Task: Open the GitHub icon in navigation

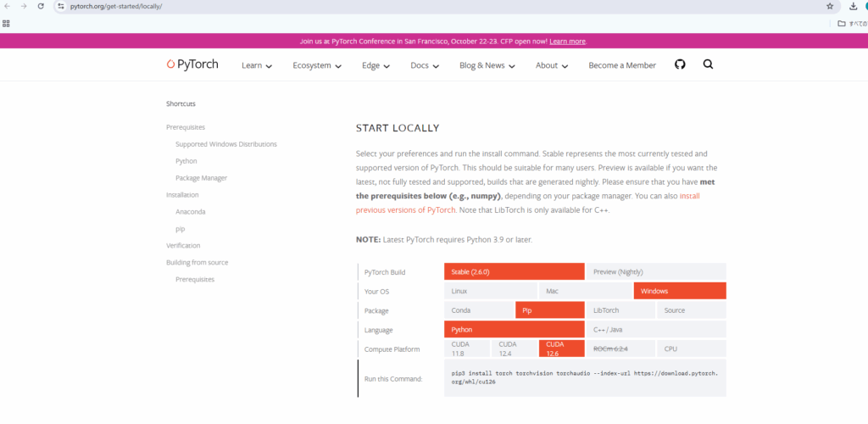Action: 680,64
